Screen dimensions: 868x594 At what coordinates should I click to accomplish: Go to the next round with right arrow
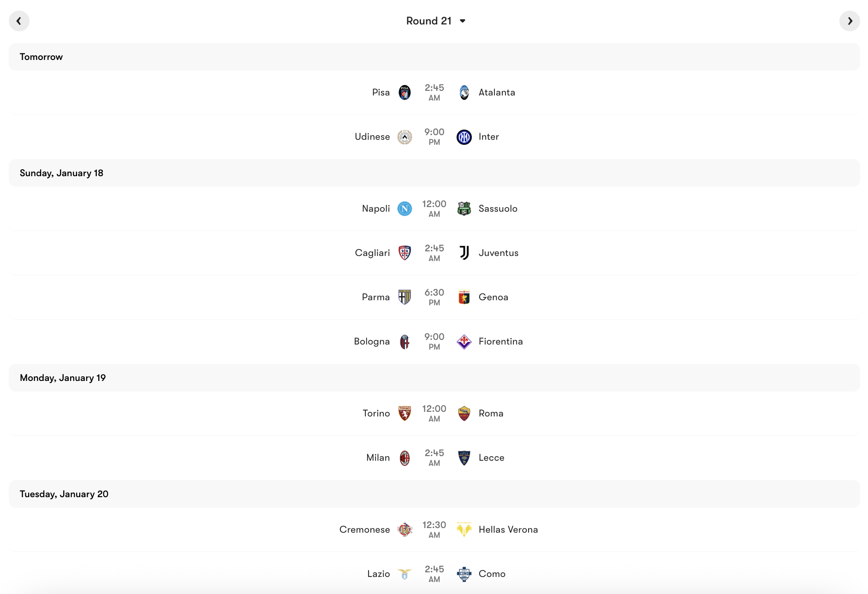[850, 21]
